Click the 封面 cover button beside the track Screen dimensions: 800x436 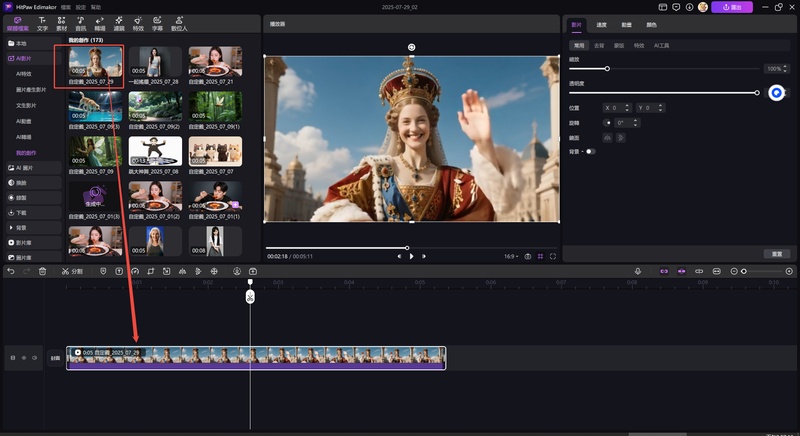(55, 358)
